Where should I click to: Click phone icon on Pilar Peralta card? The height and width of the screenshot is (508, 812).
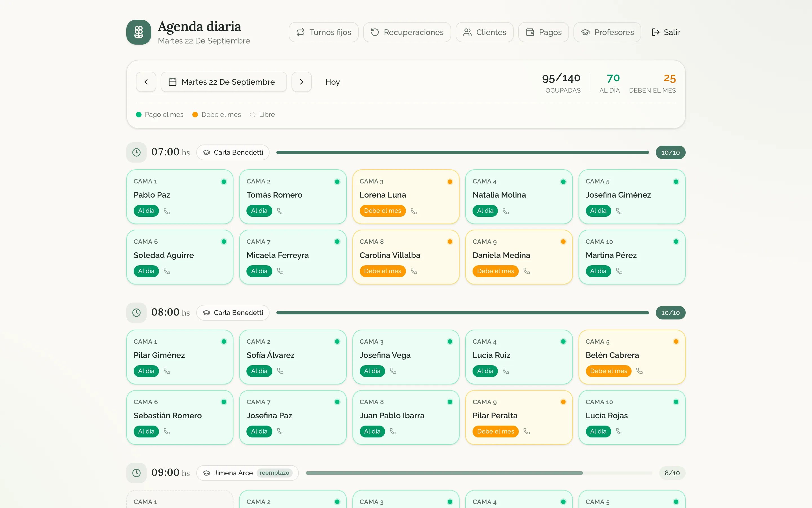[x=526, y=432]
